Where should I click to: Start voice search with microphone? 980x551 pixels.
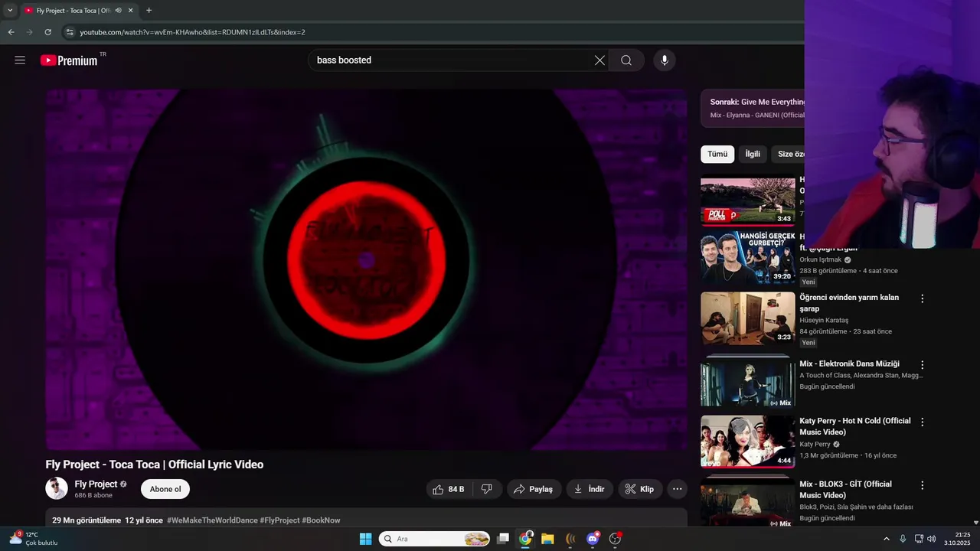point(665,60)
